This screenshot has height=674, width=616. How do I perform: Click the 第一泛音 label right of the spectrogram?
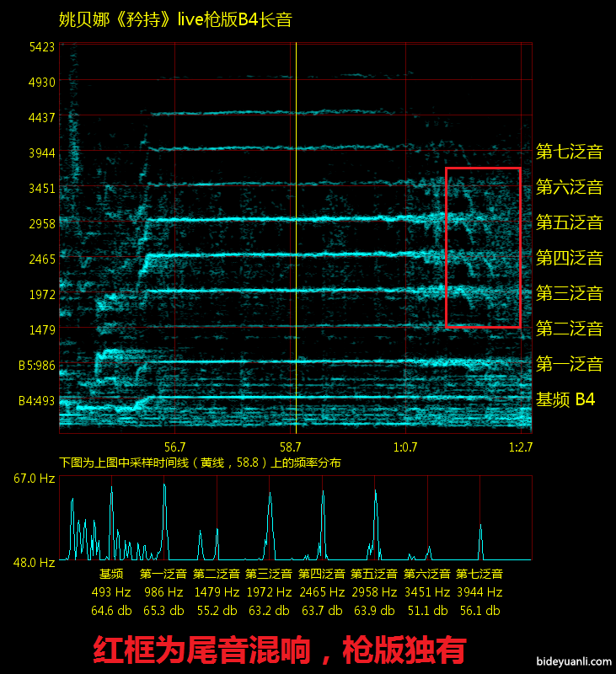(x=570, y=365)
